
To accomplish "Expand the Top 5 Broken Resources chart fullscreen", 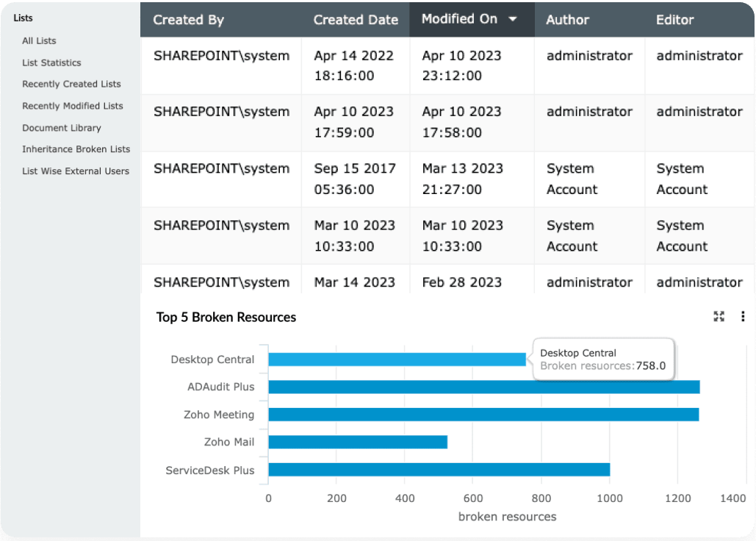I will [x=719, y=316].
